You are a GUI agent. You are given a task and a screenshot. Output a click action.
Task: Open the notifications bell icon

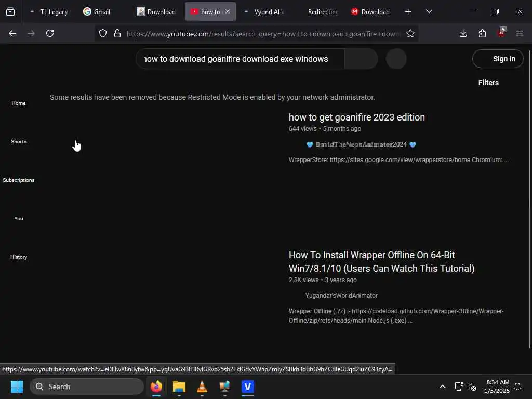tap(518, 387)
